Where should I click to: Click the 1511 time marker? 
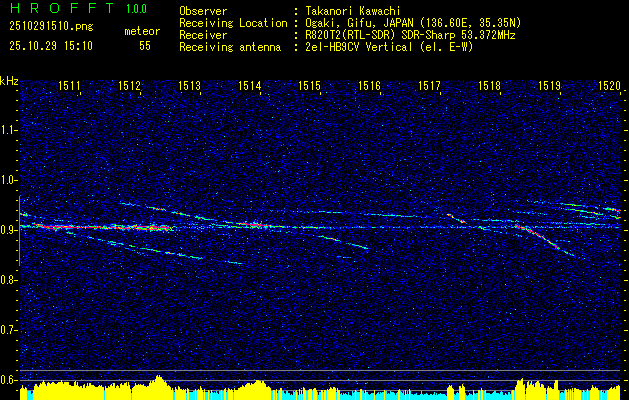click(70, 87)
